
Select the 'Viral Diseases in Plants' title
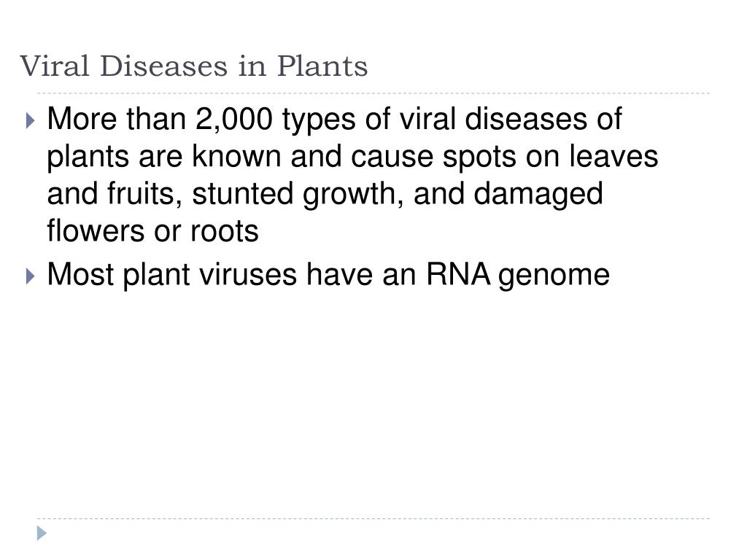[x=194, y=66]
